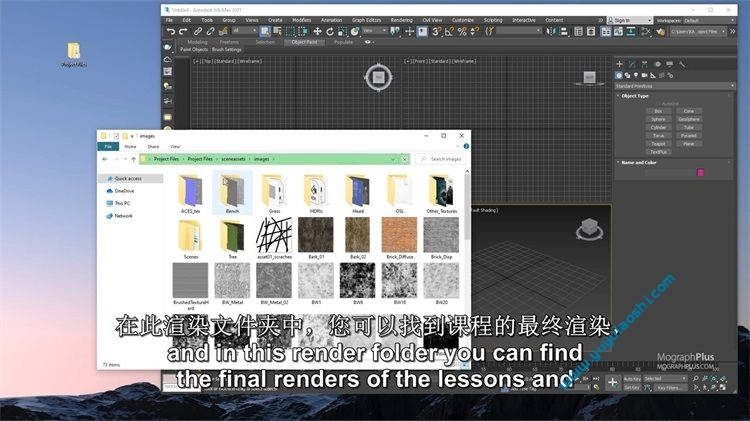Screen dimensions: 750x421
Task: Open the Utilities wrench tab
Action: pyautogui.click(x=682, y=64)
